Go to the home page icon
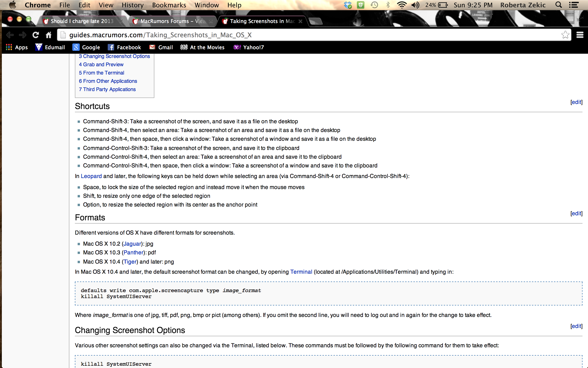Viewport: 588px width, 368px height. pyautogui.click(x=49, y=35)
